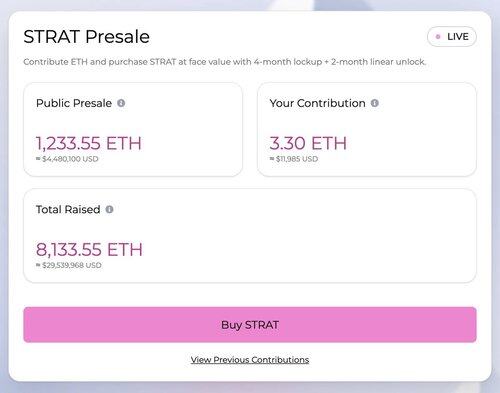
Task: Click the Total Raised card label
Action: tap(68, 209)
